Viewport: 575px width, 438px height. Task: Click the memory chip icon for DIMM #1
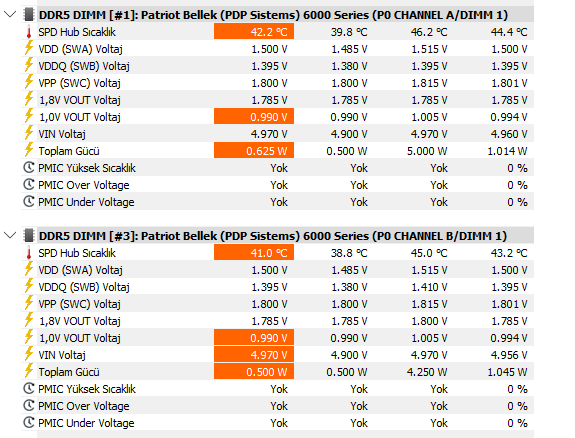pyautogui.click(x=29, y=15)
